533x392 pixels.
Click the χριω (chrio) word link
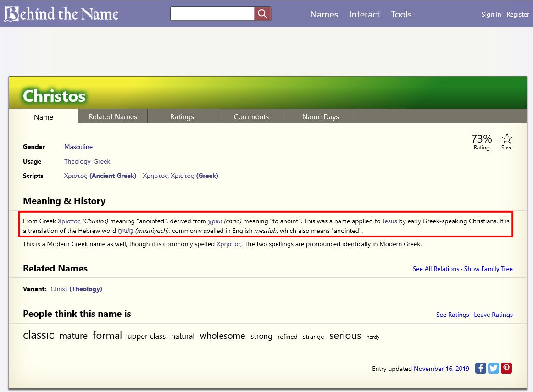point(215,221)
